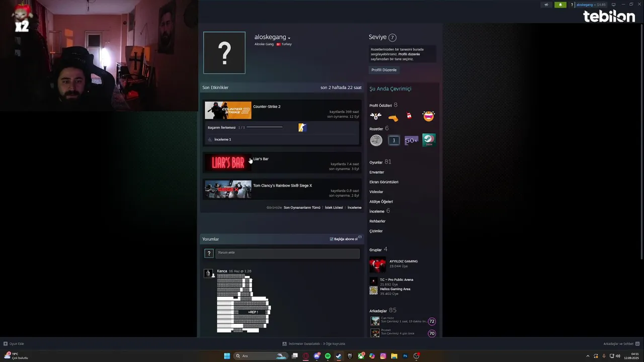
Task: Open Atölye Öğeleri link
Action: (x=381, y=202)
